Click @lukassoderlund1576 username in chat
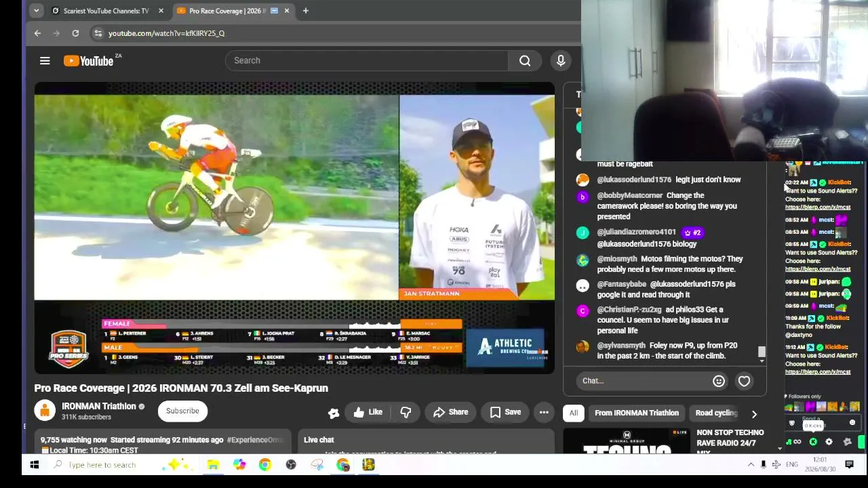The image size is (868, 488). click(634, 180)
